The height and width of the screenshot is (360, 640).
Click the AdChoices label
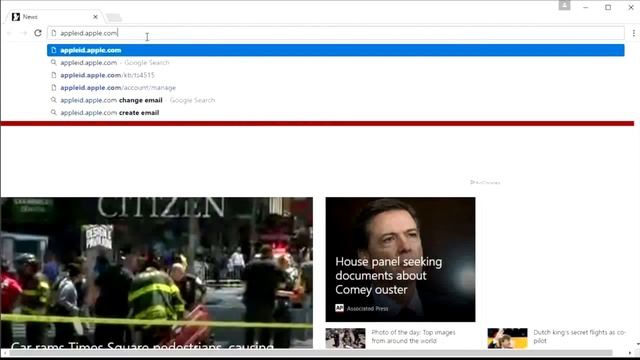(485, 182)
